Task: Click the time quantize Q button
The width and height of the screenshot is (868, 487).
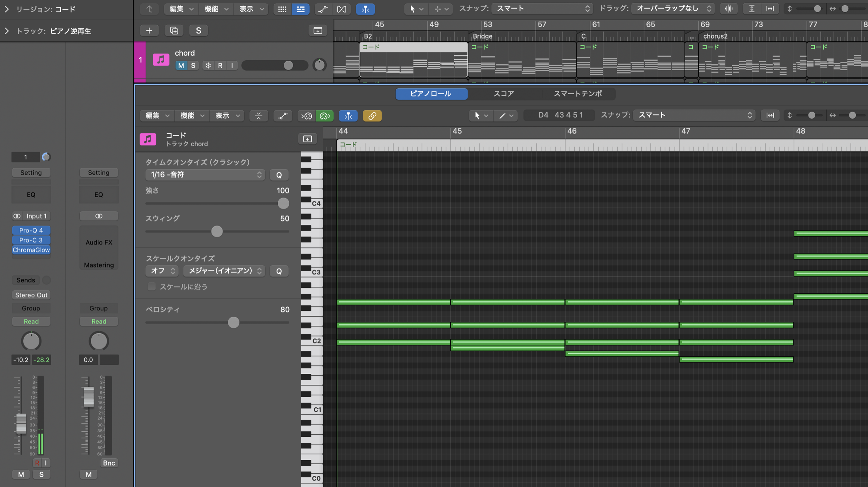Action: pyautogui.click(x=279, y=175)
